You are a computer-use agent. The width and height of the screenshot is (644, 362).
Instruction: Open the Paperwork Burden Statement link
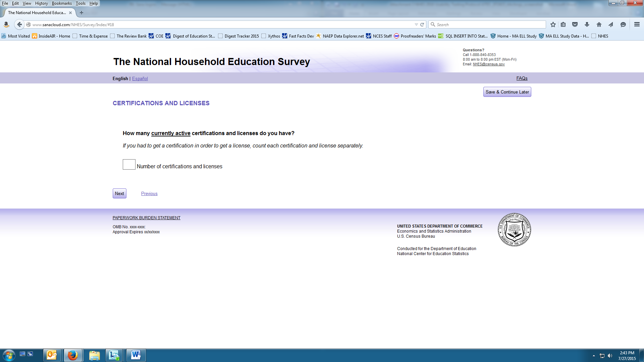click(146, 218)
